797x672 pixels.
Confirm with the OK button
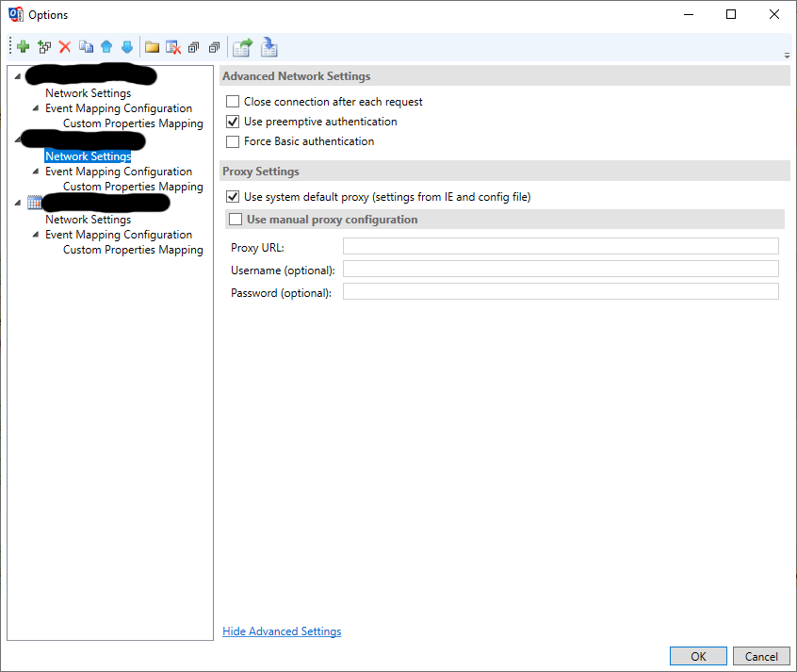(x=698, y=656)
